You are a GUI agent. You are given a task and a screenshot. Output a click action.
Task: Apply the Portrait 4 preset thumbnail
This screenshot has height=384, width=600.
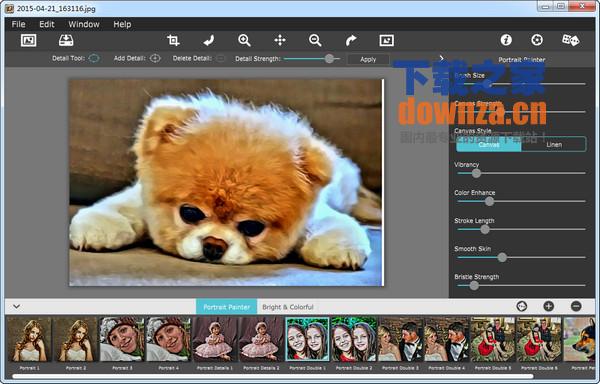(x=168, y=339)
